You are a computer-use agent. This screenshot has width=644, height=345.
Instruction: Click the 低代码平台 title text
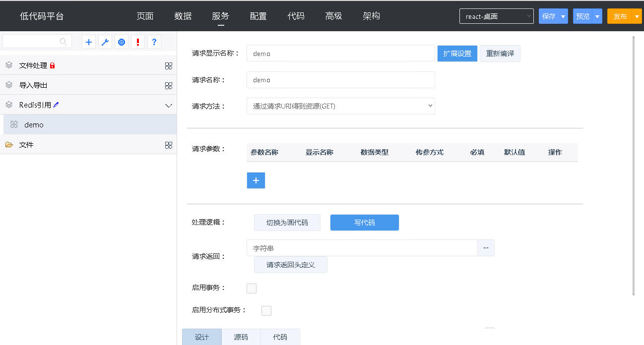click(x=42, y=16)
